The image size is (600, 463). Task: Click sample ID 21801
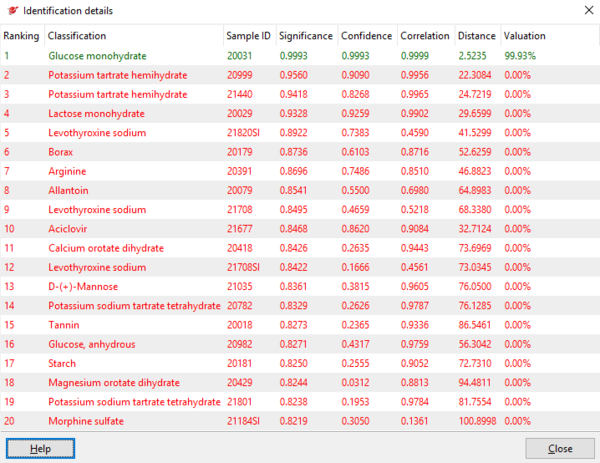point(240,402)
